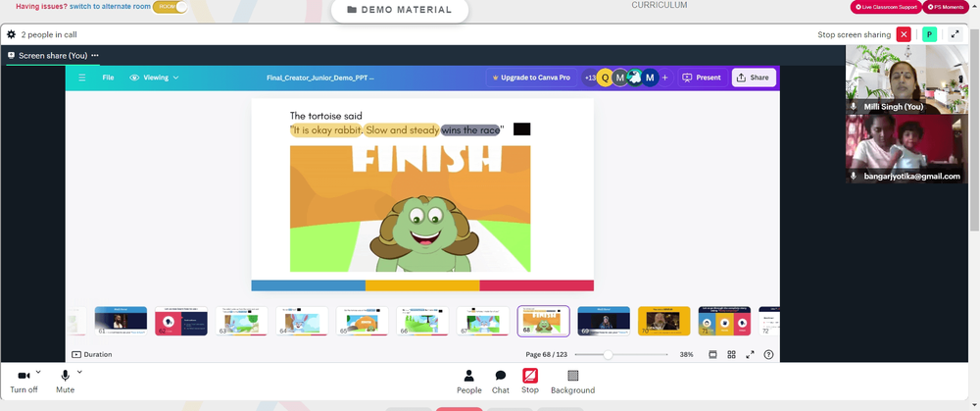This screenshot has height=411, width=980.
Task: Turn off the camera
Action: click(24, 381)
